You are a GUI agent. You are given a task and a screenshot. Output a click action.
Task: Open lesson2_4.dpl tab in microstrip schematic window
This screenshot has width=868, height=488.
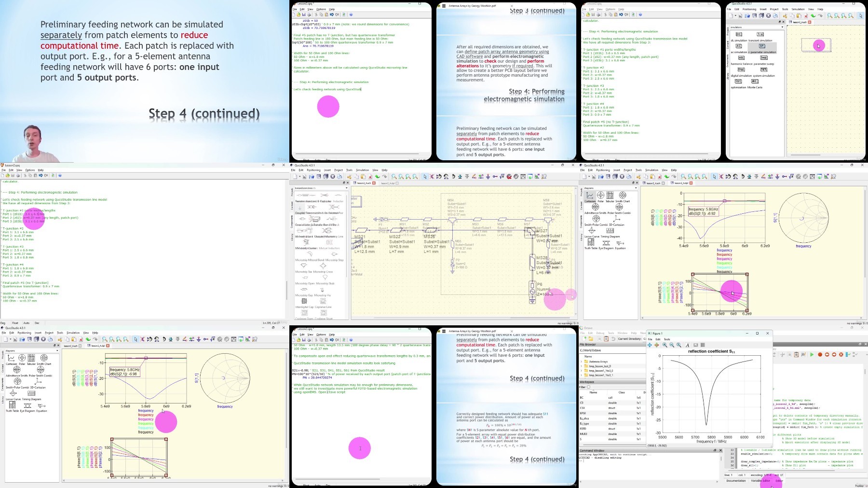388,183
